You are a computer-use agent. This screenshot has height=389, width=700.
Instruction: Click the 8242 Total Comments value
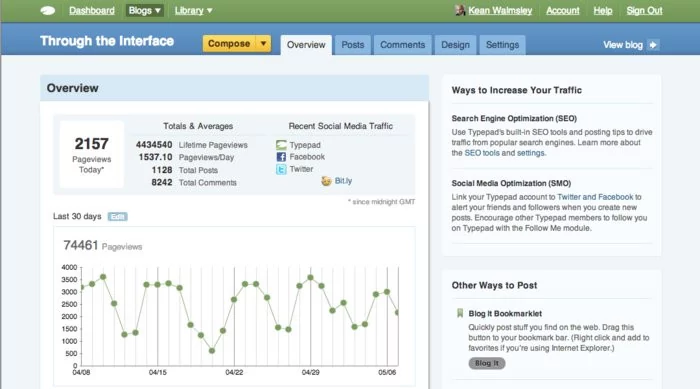pos(162,182)
